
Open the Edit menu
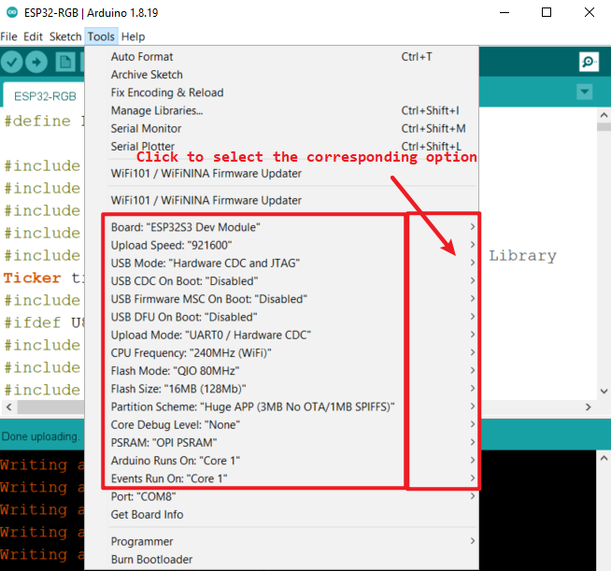click(x=33, y=37)
